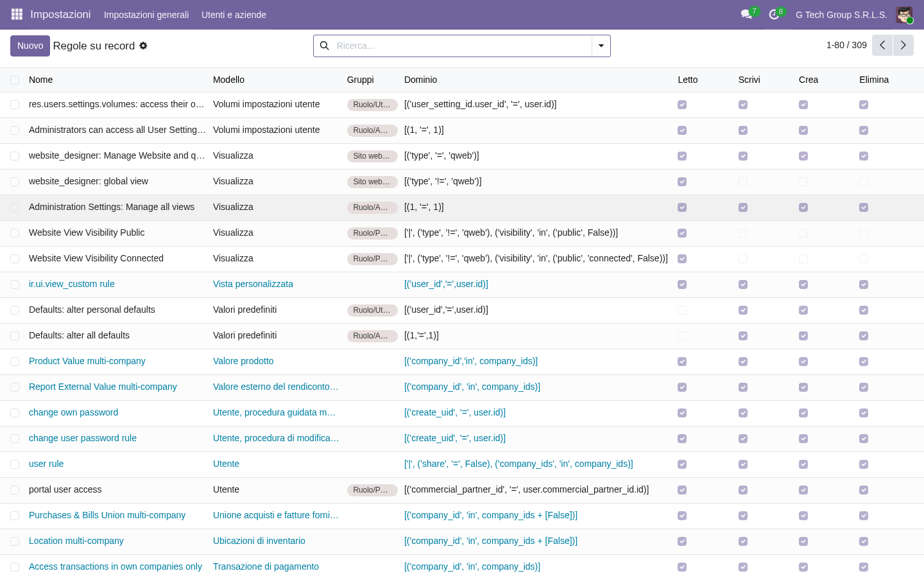Click into the Ricerca search field
Screen dimensions: 924x578
pos(462,46)
